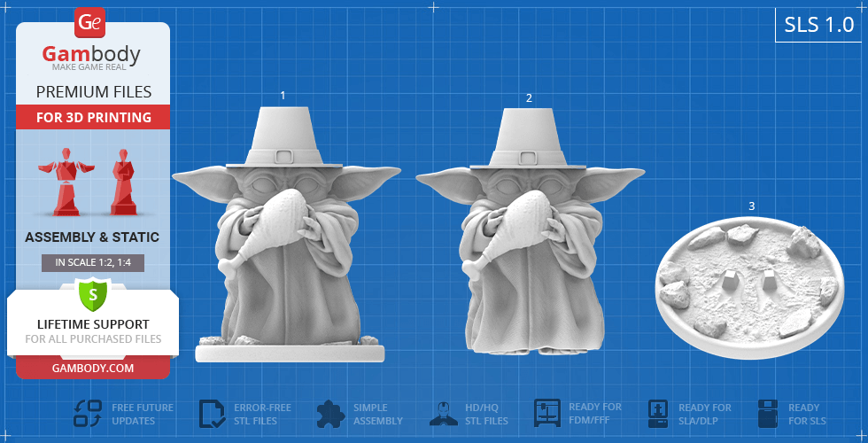Open the GAMBODY.COM link

point(93,367)
